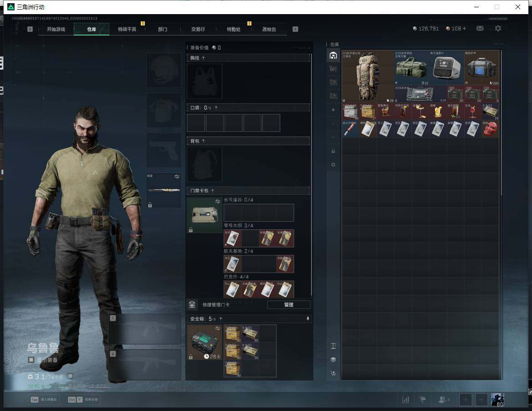Click the empty body armor slot

coord(164,110)
